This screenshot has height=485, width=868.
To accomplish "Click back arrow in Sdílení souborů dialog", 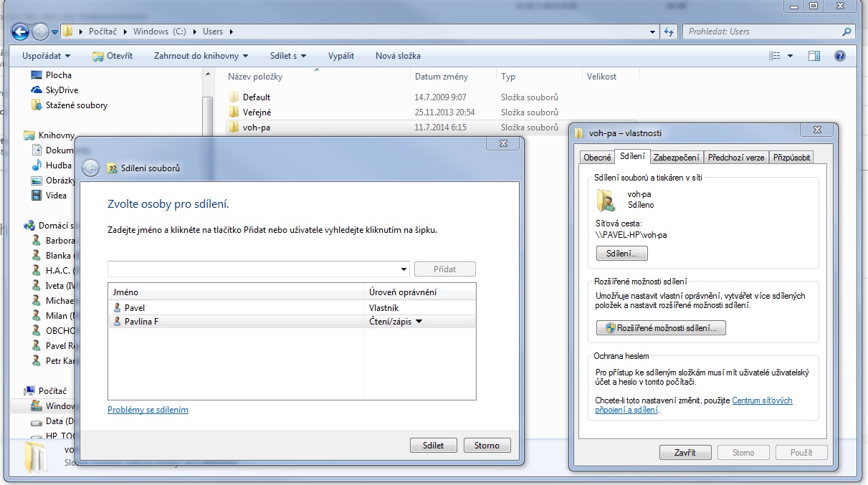I will point(90,168).
